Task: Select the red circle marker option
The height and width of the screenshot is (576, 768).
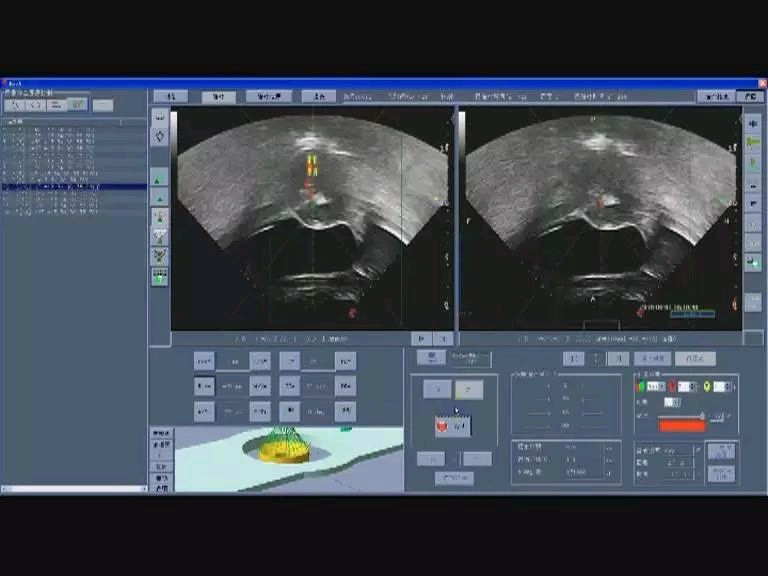Action: point(673,386)
